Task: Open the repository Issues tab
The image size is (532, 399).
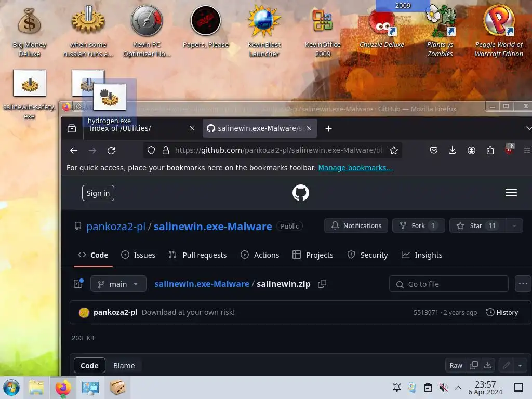Action: pos(138,255)
